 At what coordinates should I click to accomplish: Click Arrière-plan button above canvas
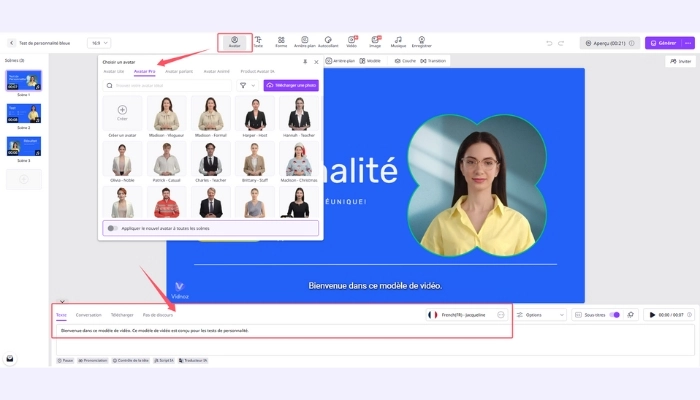340,61
